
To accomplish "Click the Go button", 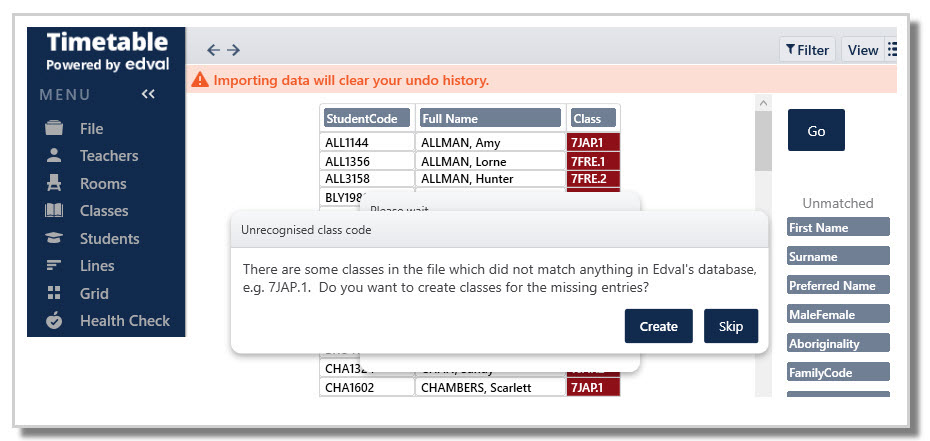I will pyautogui.click(x=816, y=131).
